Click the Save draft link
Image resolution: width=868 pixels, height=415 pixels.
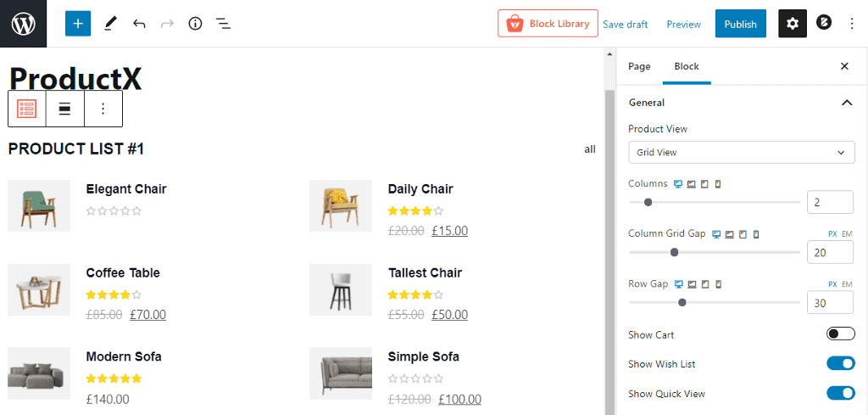(625, 25)
